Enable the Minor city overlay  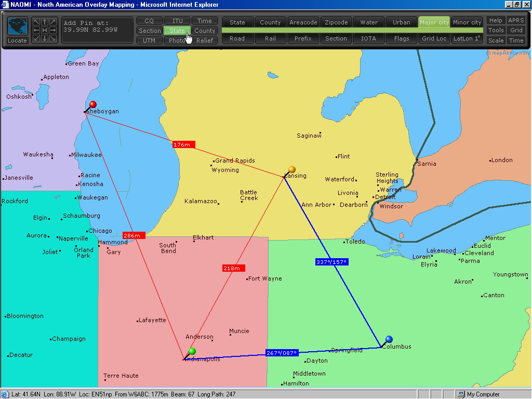pos(467,22)
